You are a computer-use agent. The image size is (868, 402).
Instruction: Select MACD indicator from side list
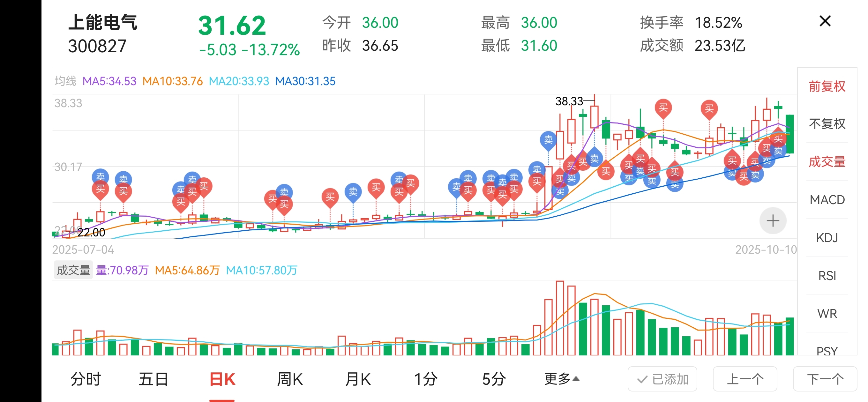click(x=827, y=200)
